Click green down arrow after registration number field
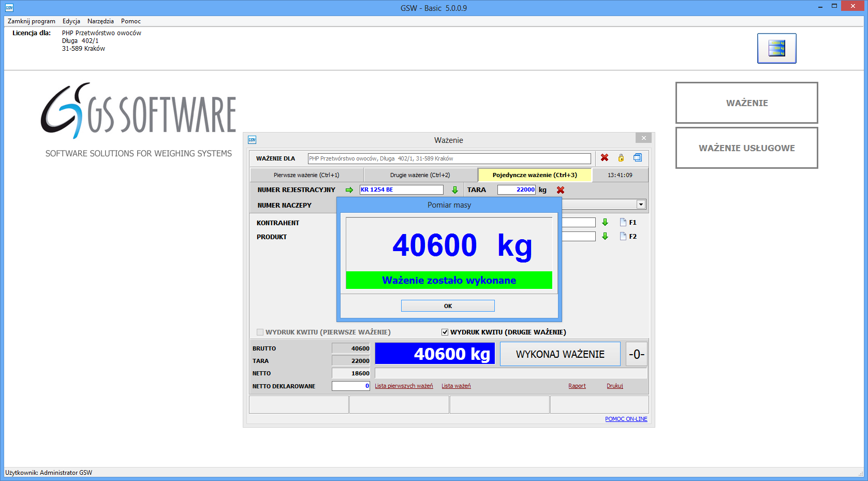 [x=455, y=190]
